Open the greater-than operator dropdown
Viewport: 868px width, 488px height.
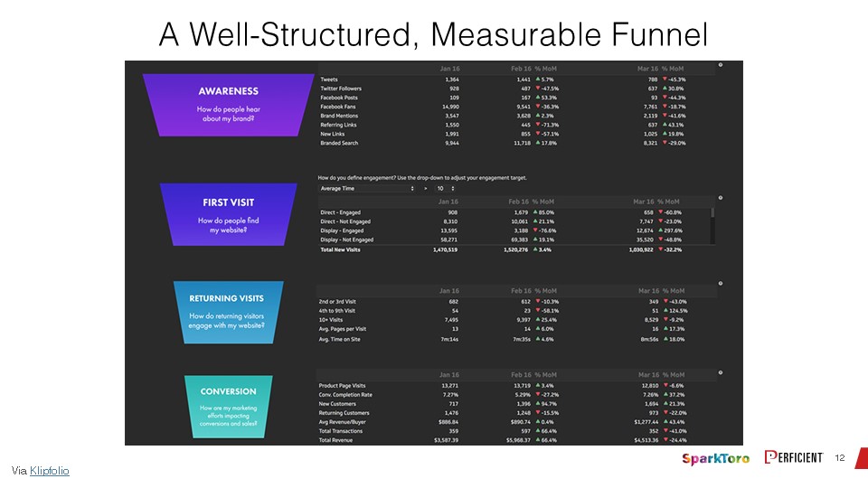click(426, 189)
